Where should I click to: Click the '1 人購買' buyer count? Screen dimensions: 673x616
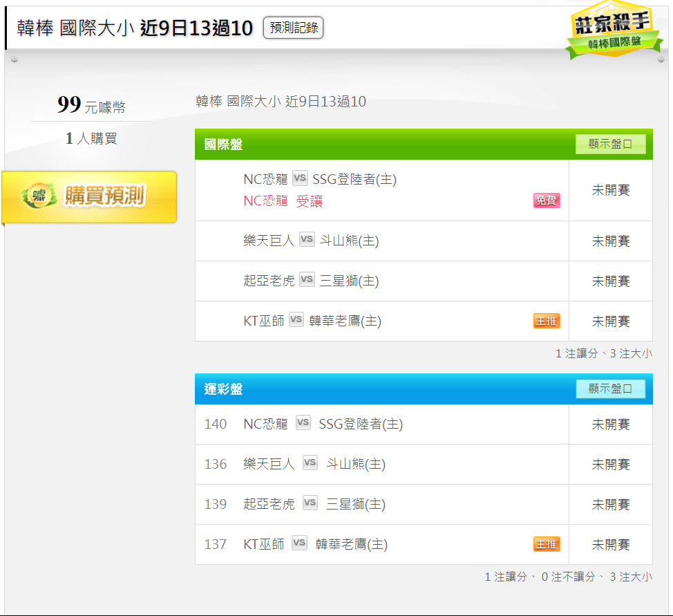91,138
